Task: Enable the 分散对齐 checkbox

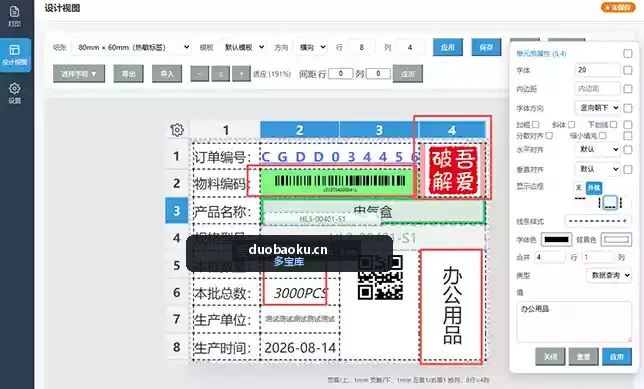Action: [x=549, y=135]
